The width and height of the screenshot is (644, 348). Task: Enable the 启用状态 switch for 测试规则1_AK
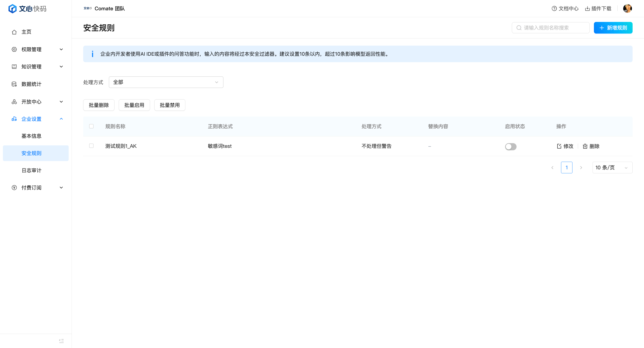511,146
